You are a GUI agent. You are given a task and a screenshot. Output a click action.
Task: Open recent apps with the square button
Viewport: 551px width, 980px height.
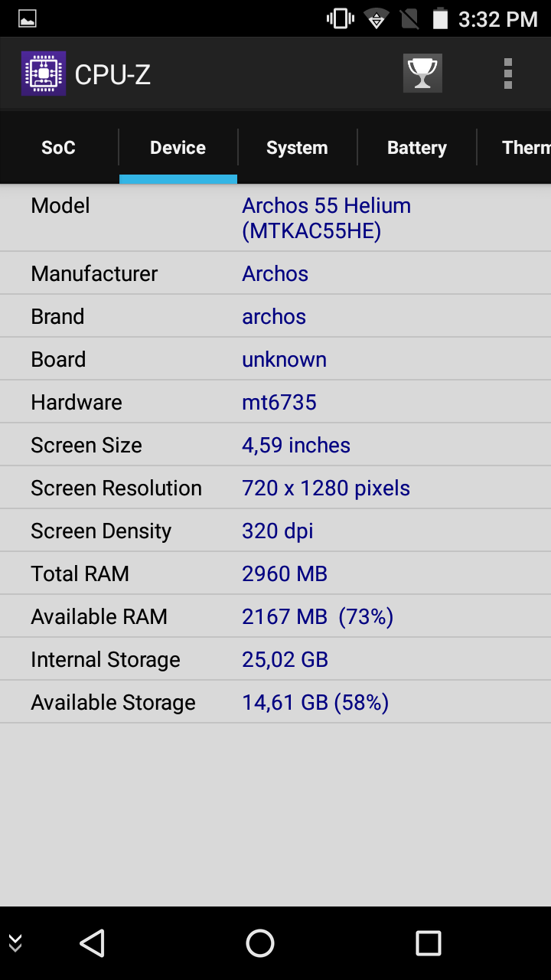tap(429, 943)
